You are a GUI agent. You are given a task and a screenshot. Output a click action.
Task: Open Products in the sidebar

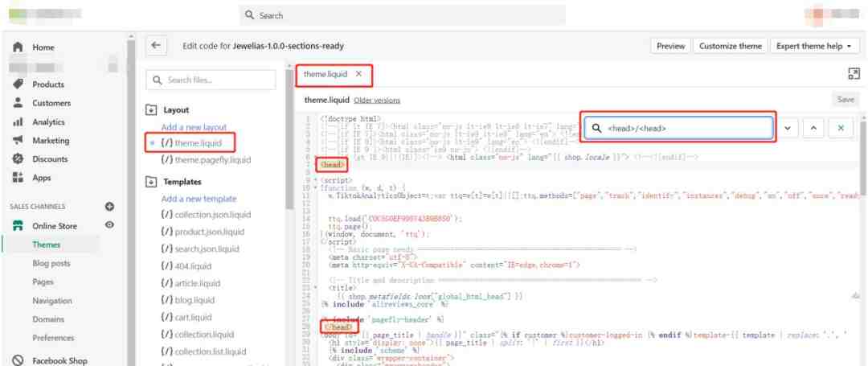tap(48, 84)
